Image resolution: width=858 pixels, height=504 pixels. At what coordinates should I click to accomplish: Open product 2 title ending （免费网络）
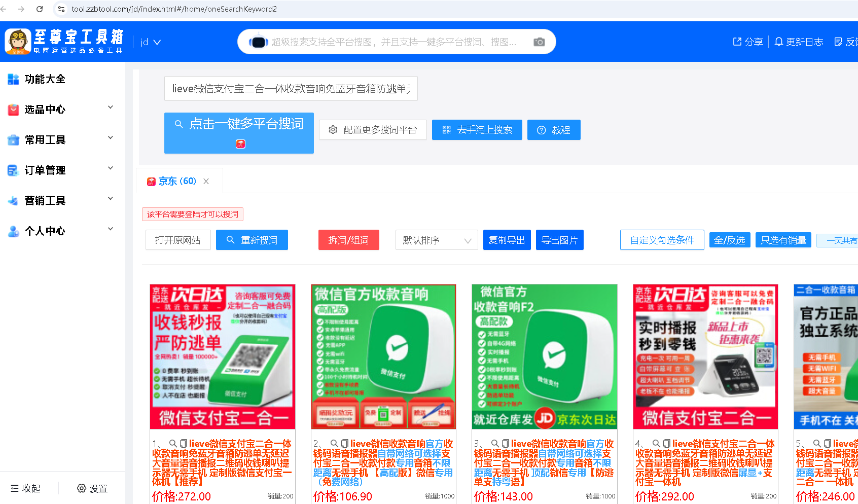(383, 463)
